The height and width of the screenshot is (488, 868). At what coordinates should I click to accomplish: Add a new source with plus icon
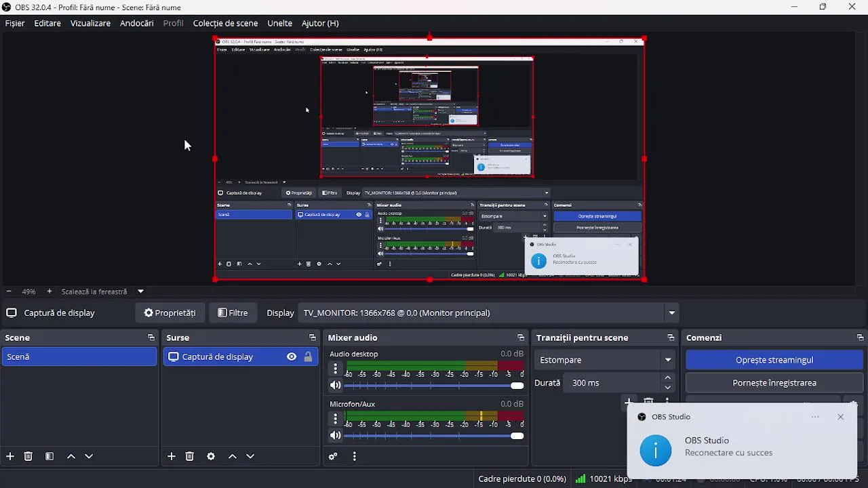172,456
